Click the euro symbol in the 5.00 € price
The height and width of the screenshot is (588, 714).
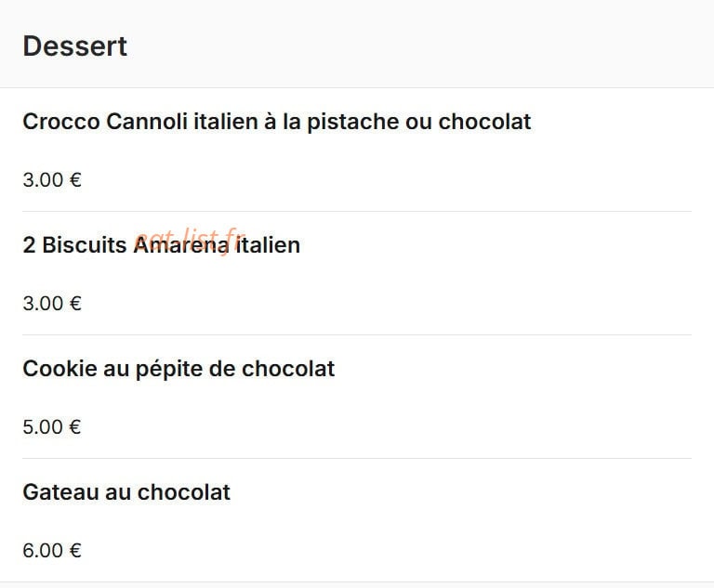75,427
